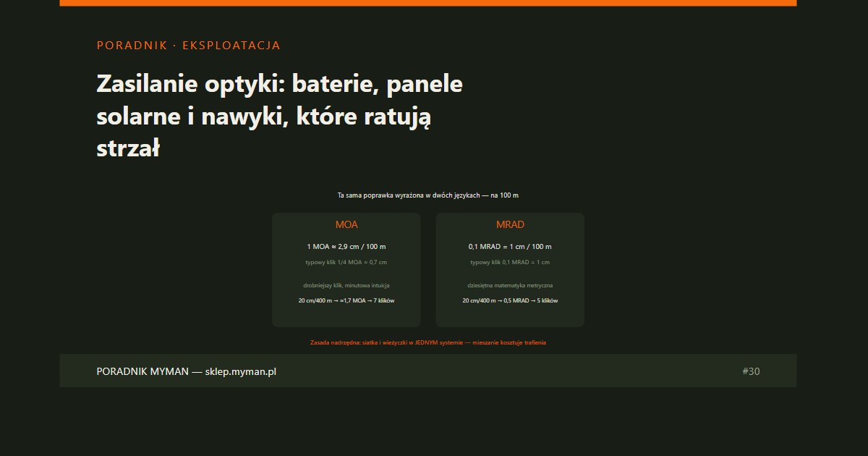This screenshot has width=868, height=456.
Task: Select the MOA card heading
Action: tap(346, 224)
